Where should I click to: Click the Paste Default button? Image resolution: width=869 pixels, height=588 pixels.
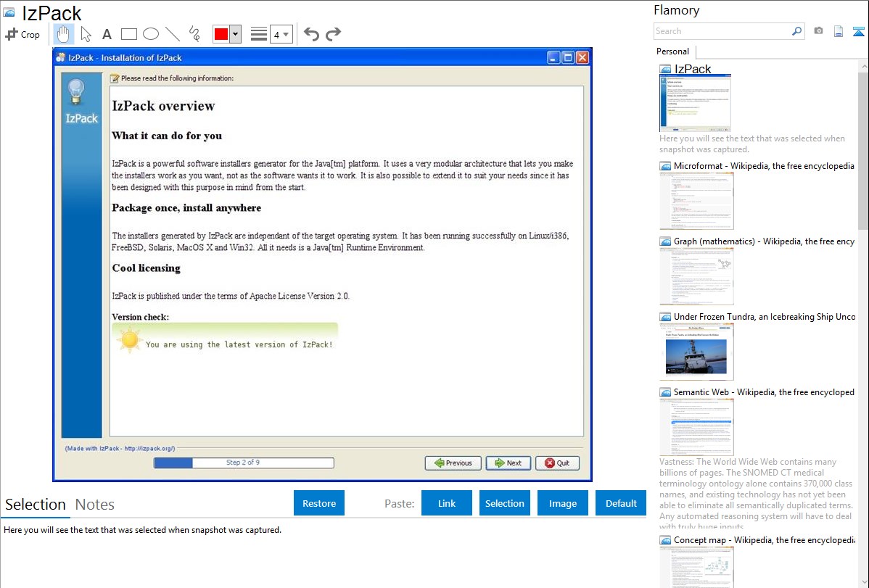click(621, 503)
